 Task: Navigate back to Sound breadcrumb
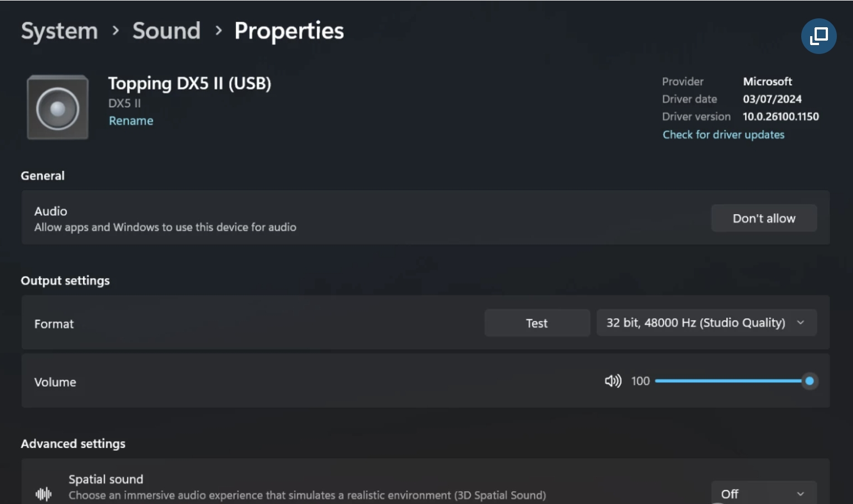[166, 31]
